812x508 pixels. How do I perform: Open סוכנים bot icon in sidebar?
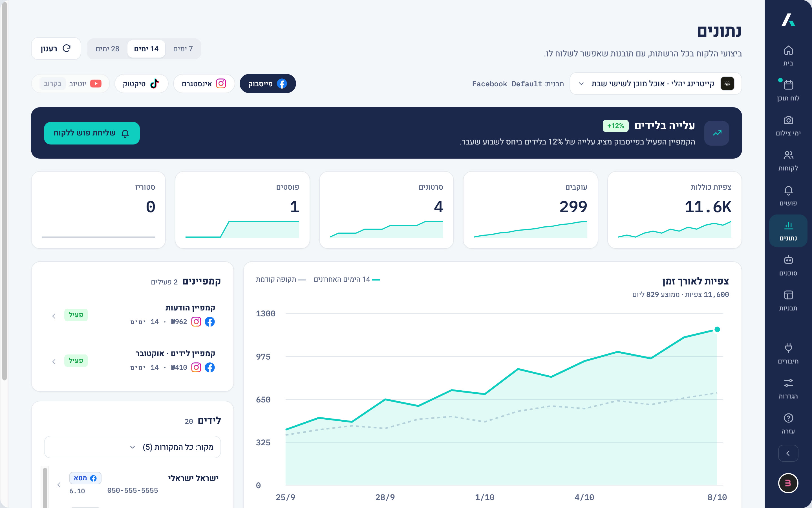pyautogui.click(x=788, y=266)
